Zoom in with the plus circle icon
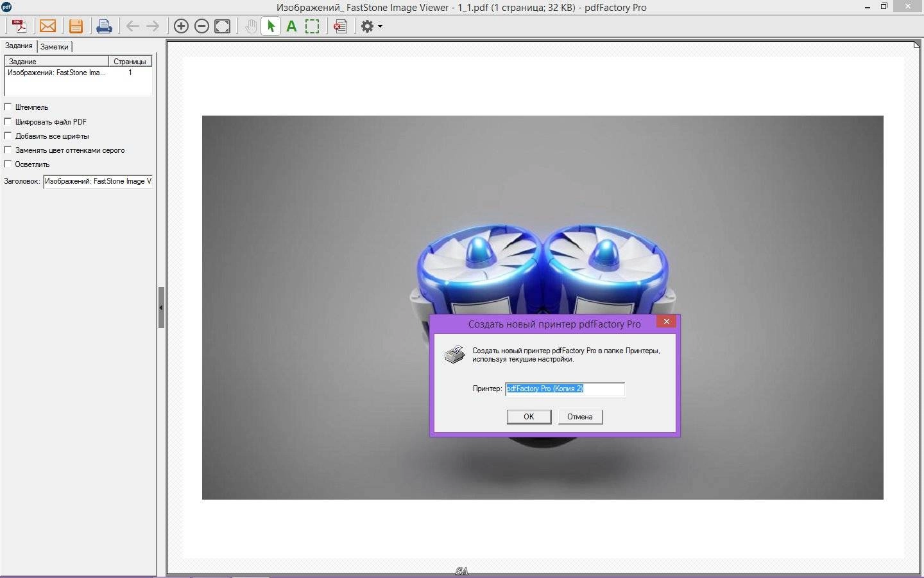The width and height of the screenshot is (924, 578). (x=181, y=26)
